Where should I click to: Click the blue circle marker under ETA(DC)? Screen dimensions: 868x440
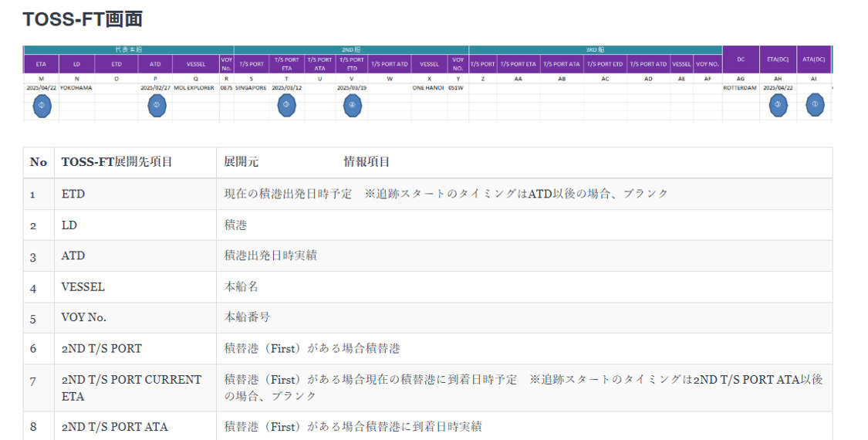click(778, 106)
